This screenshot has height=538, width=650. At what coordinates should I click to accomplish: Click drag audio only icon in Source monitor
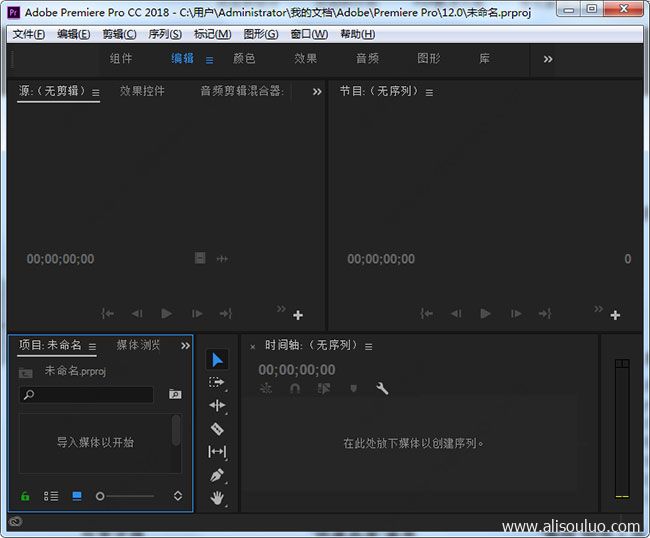[x=222, y=259]
